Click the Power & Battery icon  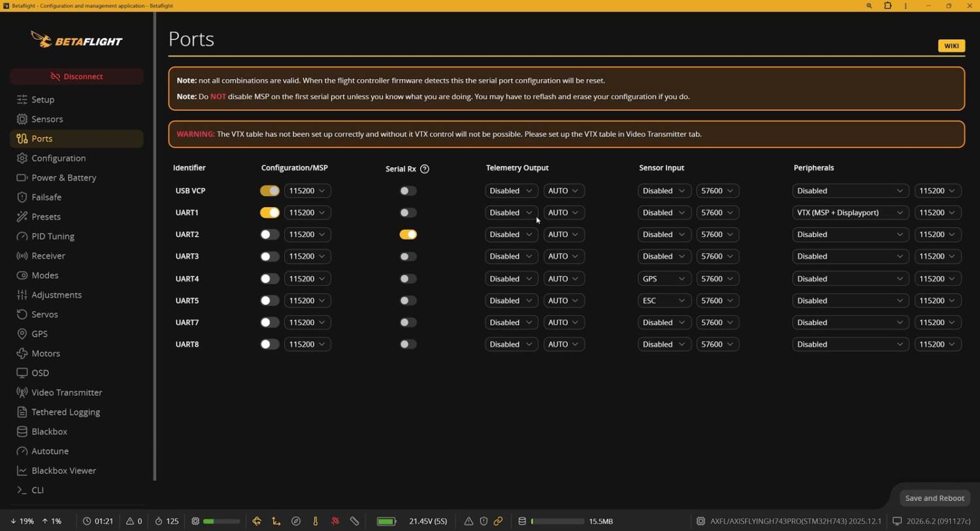point(22,178)
